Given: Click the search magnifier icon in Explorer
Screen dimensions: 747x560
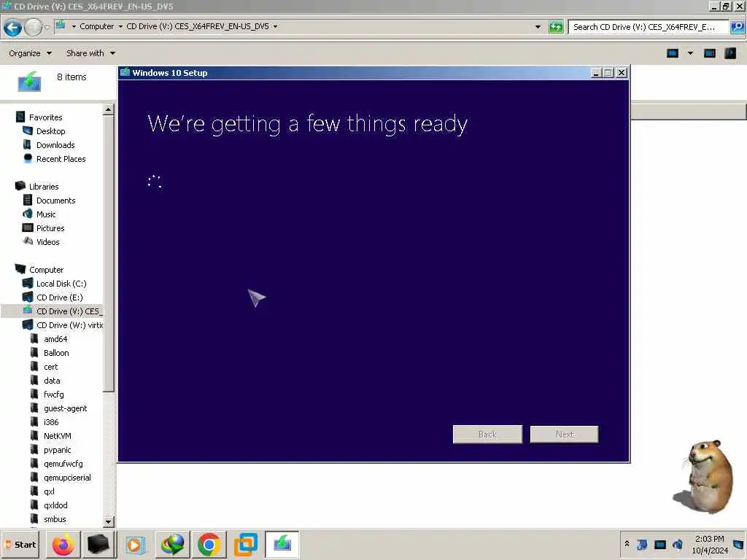Looking at the screenshot, I should tap(737, 27).
